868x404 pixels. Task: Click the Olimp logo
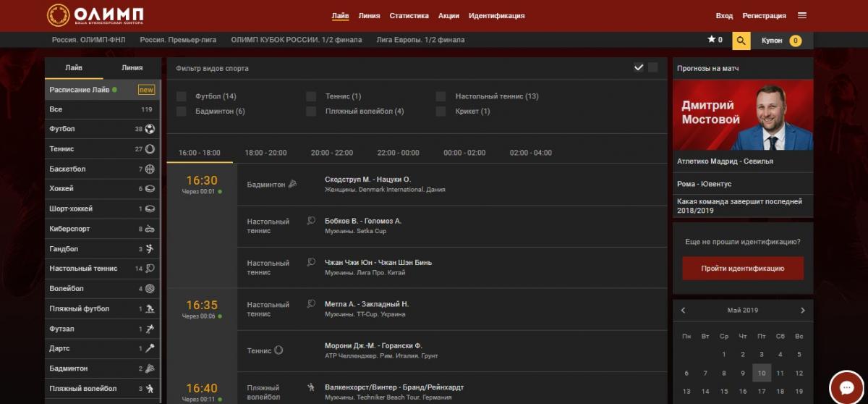click(95, 15)
